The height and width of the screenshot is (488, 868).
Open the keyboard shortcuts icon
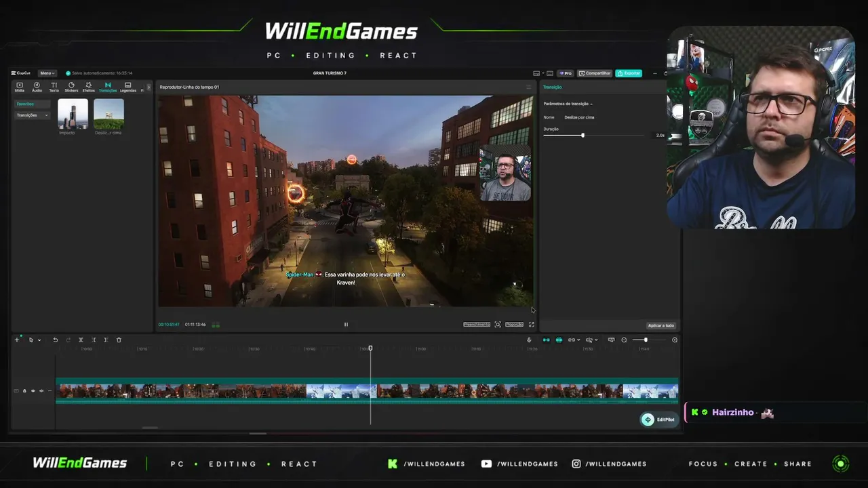click(x=550, y=73)
